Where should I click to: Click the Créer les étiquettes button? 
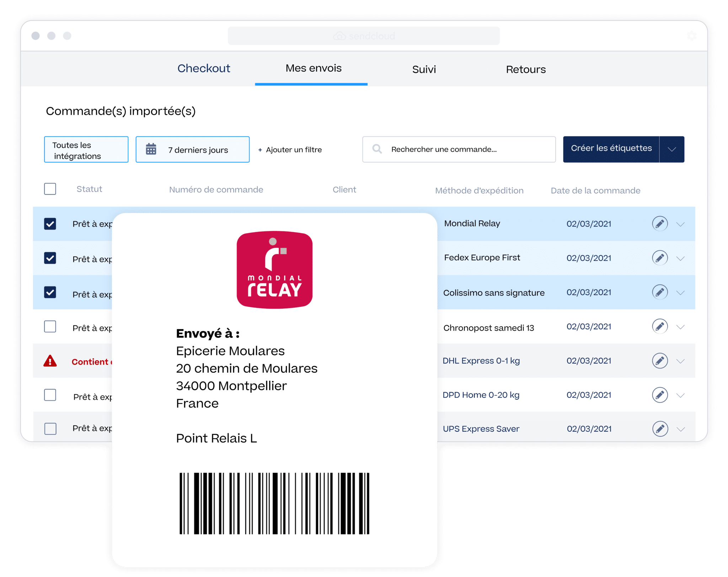tap(611, 149)
